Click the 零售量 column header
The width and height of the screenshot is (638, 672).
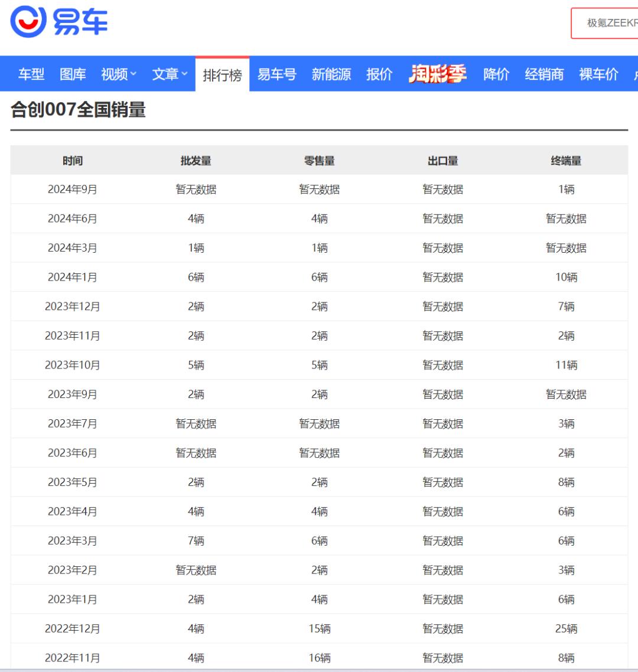pos(320,161)
